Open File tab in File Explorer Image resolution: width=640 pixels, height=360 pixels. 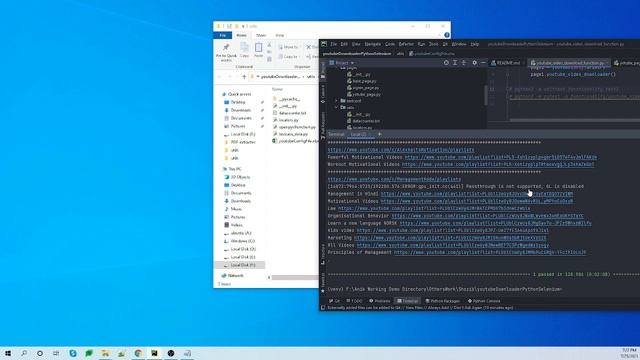point(223,36)
